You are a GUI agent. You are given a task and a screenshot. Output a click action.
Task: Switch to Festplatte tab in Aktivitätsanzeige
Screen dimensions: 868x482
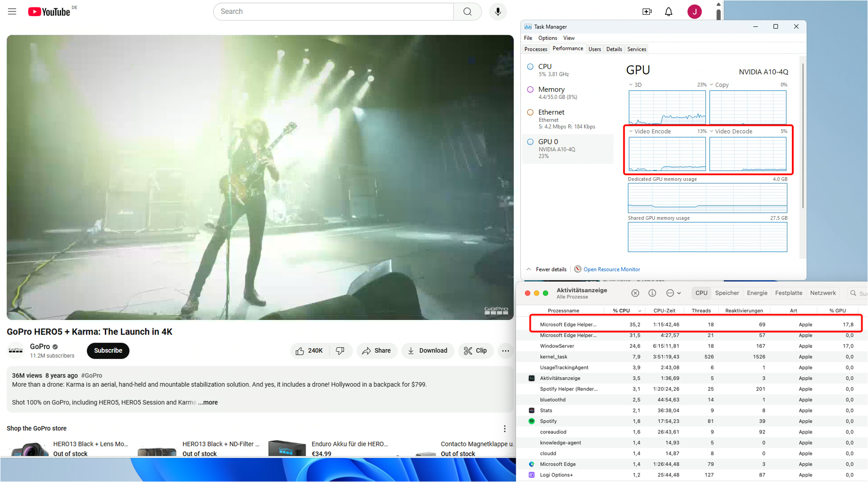point(789,293)
